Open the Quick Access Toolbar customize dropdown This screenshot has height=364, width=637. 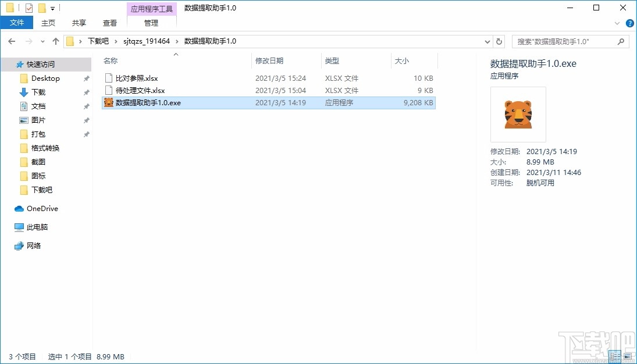(52, 8)
